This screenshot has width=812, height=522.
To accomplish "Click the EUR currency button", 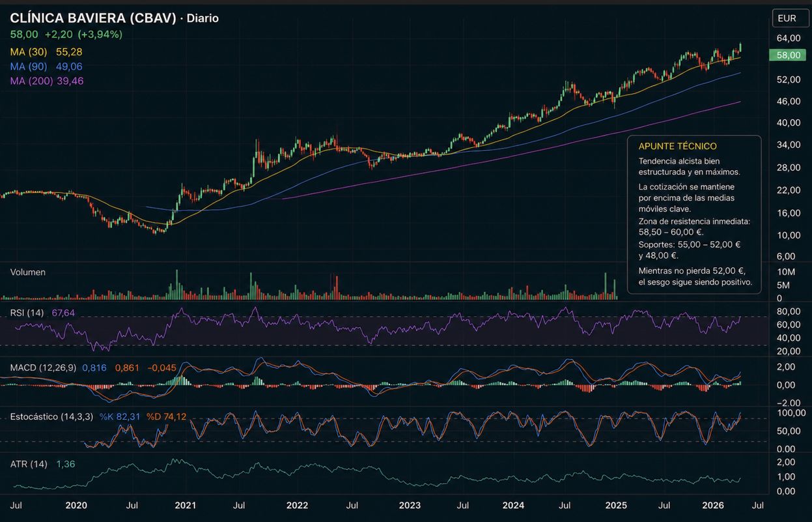I will coord(791,18).
